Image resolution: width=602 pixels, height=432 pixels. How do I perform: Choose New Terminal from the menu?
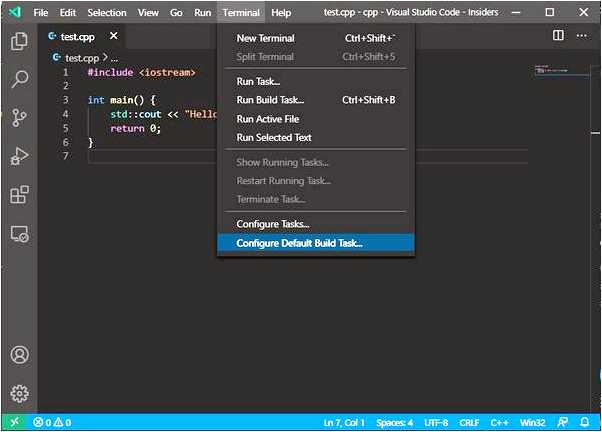(316, 38)
